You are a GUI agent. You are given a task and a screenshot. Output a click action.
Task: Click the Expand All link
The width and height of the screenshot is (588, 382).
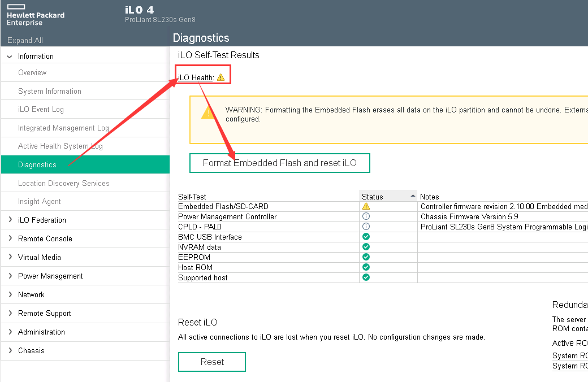[25, 41]
